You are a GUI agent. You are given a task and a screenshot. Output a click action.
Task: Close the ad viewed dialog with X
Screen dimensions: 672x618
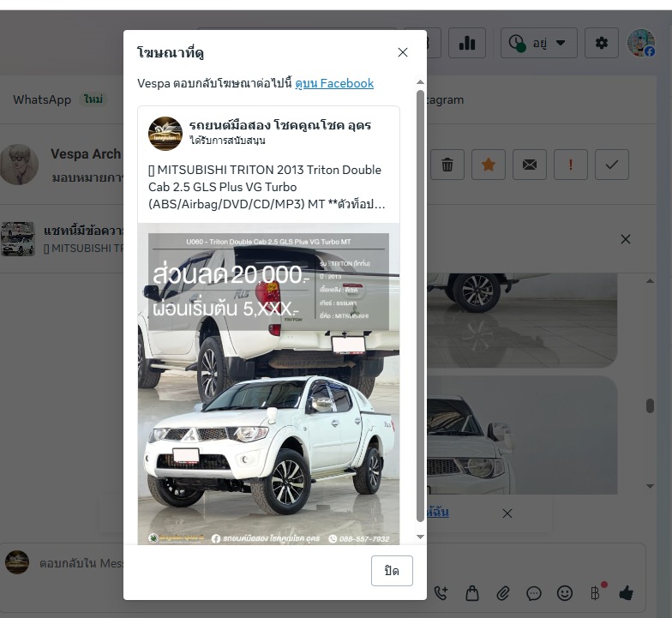(x=403, y=52)
